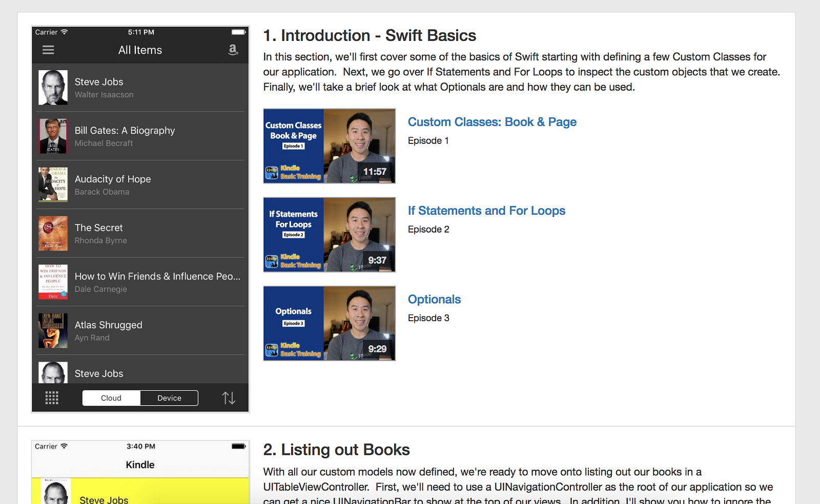Tap the Amazon logo icon in header
820x504 pixels.
click(233, 50)
